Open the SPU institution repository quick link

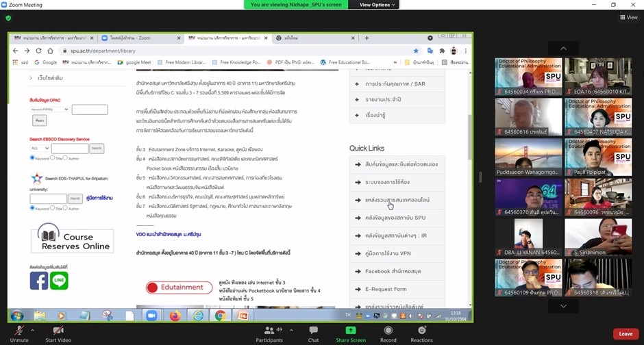(x=397, y=218)
